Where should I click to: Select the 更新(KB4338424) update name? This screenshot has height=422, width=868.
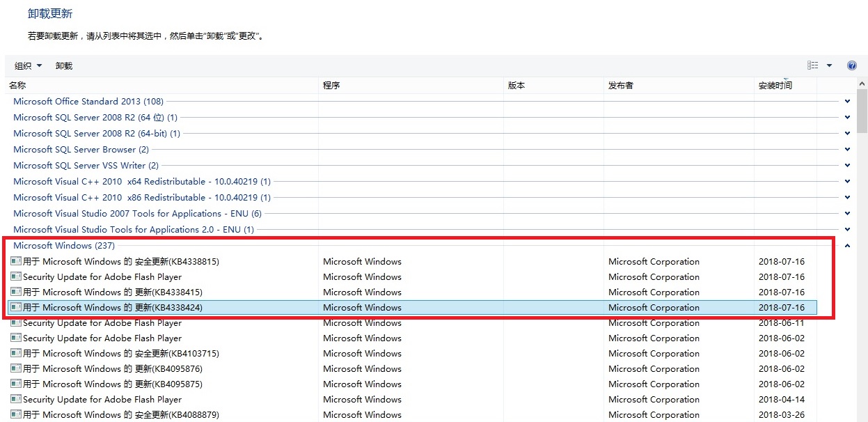113,308
